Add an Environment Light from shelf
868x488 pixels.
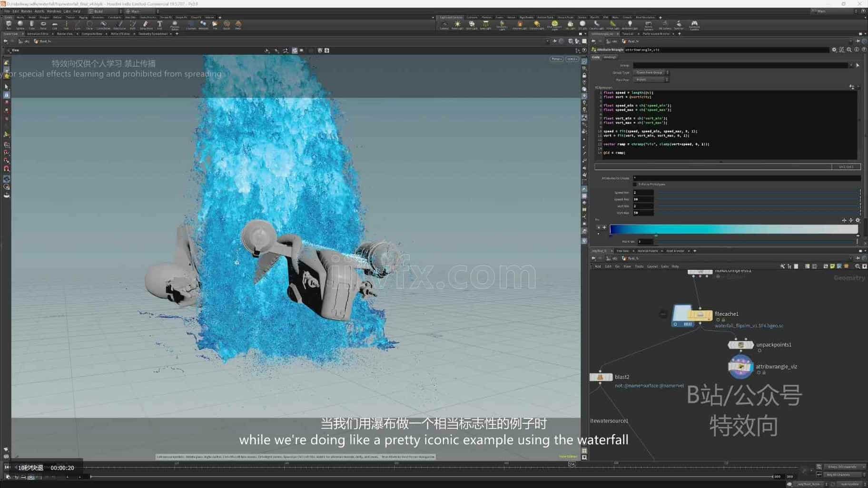(554, 25)
